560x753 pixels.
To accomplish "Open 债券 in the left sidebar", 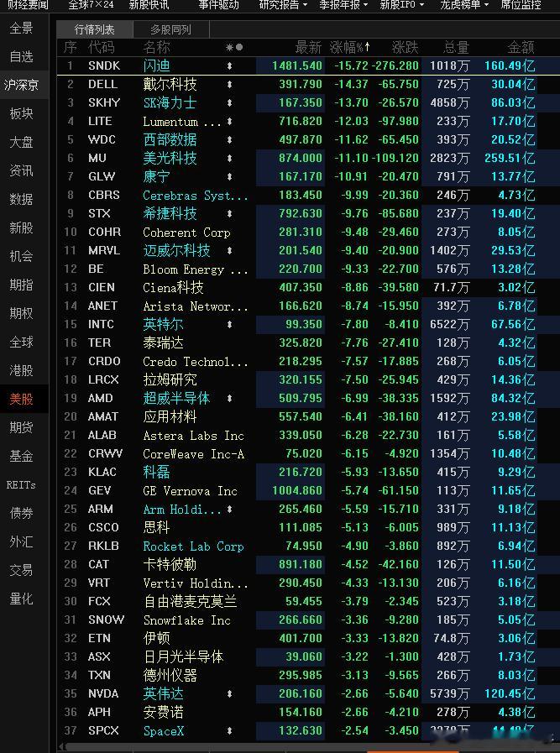I will pos(22,514).
